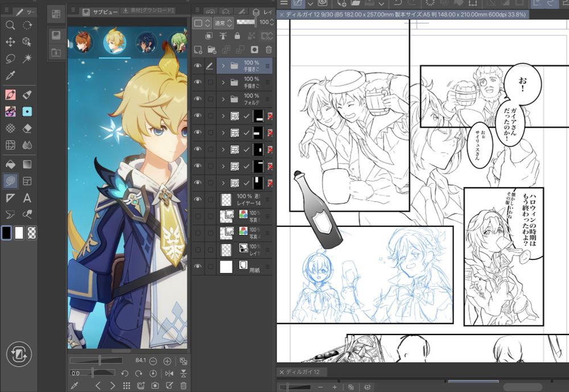Open the blending mode 通常 dropdown
Viewport: 569px width, 392px height.
(x=223, y=23)
